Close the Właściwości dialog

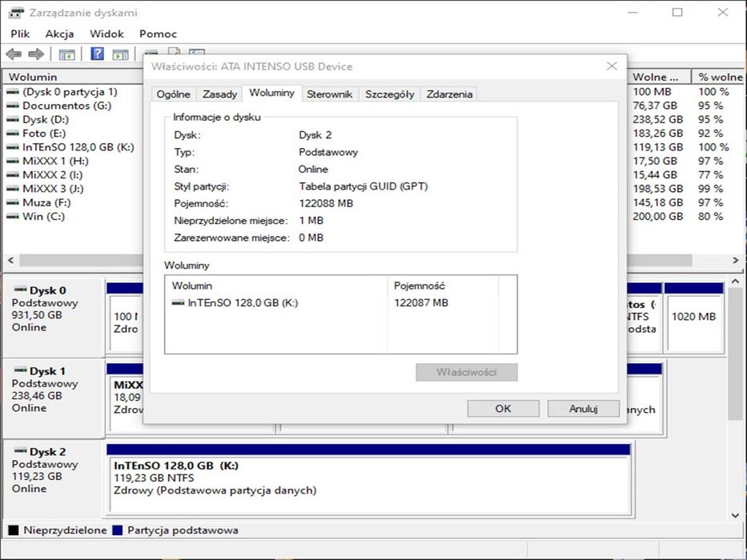coord(612,66)
